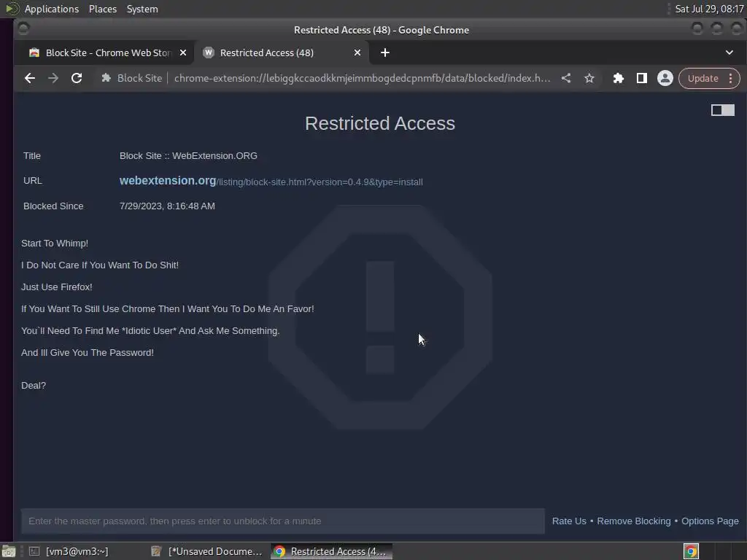The height and width of the screenshot is (560, 747).
Task: Click the clock showing Sat Jul 29
Action: 709,9
